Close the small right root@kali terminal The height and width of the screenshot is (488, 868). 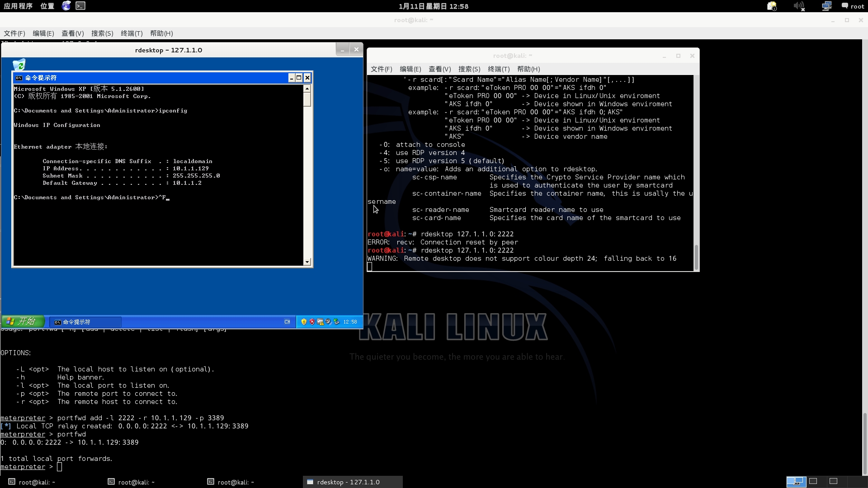coord(692,56)
